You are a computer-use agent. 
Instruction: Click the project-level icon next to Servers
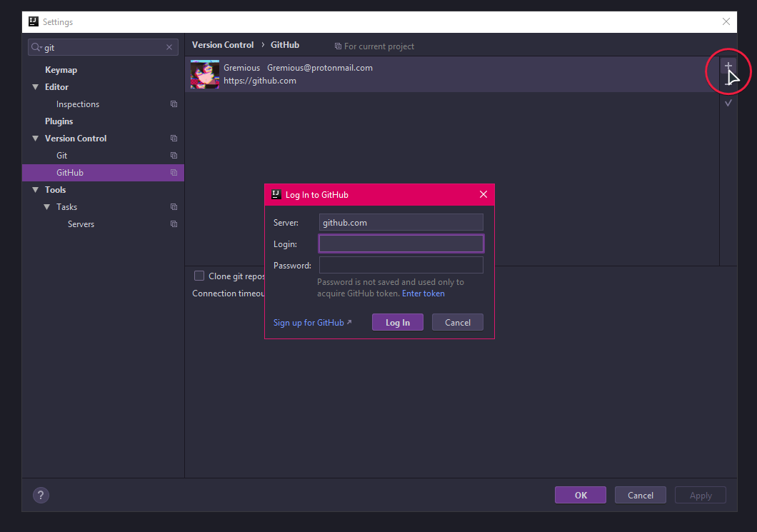174,224
